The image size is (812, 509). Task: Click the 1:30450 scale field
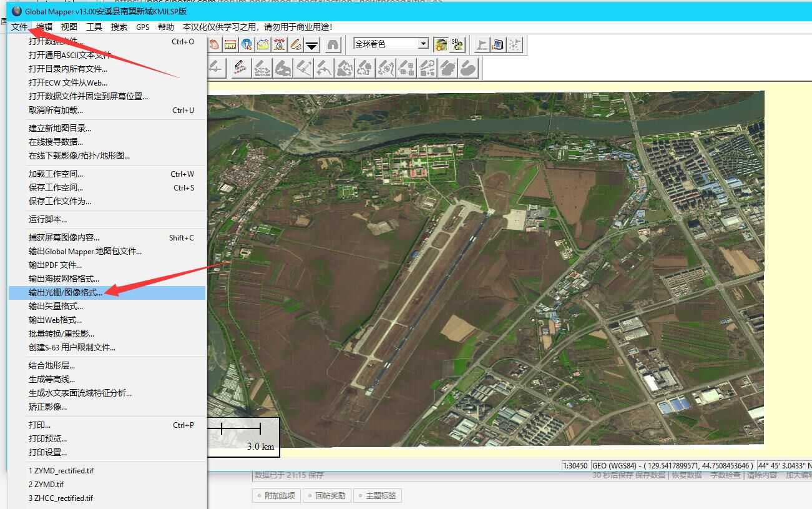click(x=575, y=466)
